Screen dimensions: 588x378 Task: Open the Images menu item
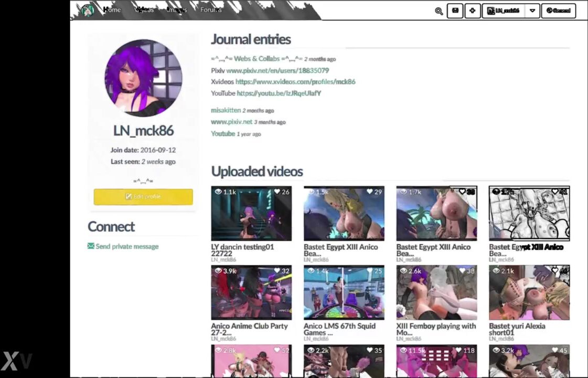click(x=177, y=10)
